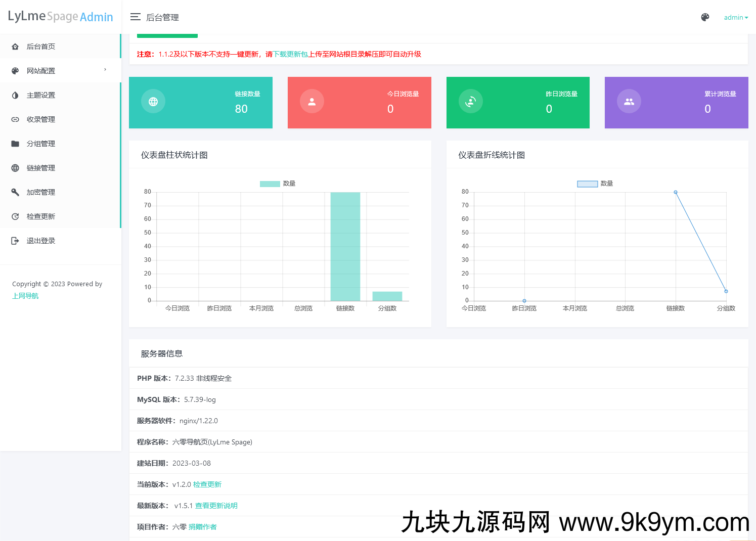Select the 链接管理 globe icon
Screen dimensions: 756x541
coord(15,167)
